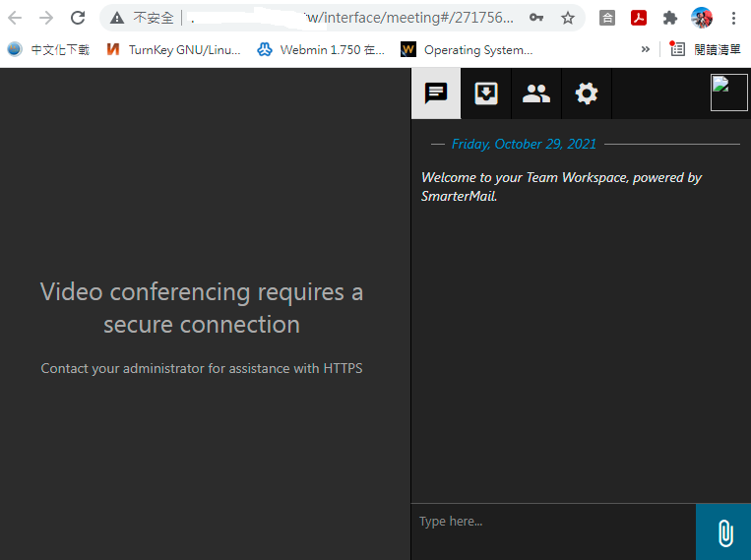Open the Chrome three-dot menu

(x=734, y=18)
